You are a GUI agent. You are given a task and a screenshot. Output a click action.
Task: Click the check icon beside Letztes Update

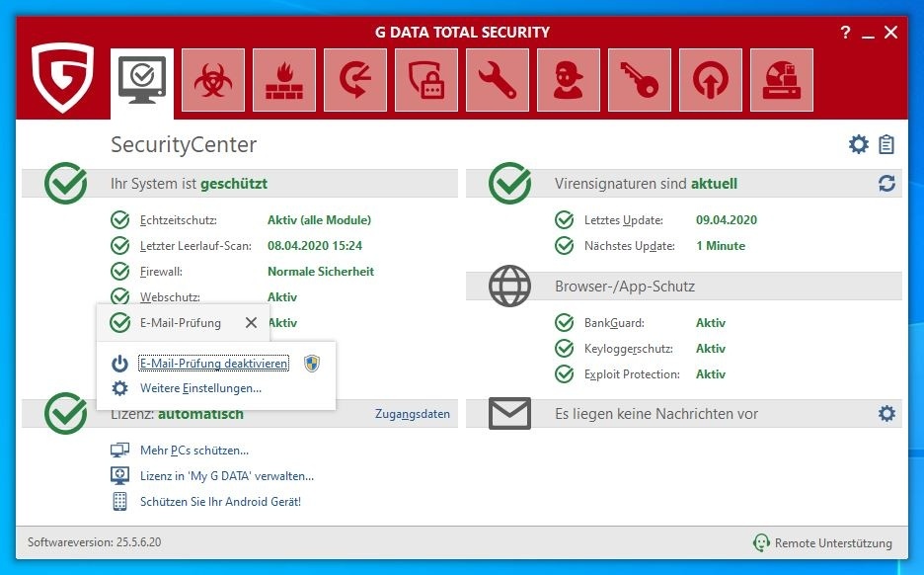point(564,220)
